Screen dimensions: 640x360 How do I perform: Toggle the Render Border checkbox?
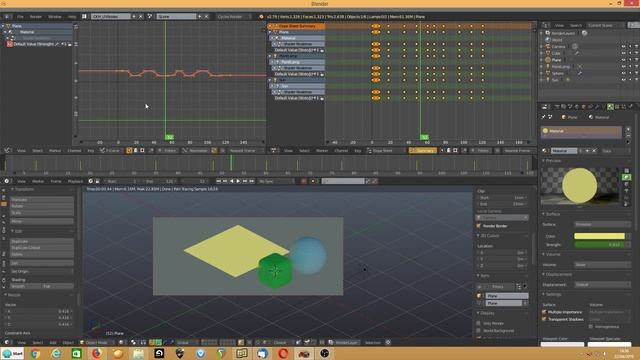479,226
